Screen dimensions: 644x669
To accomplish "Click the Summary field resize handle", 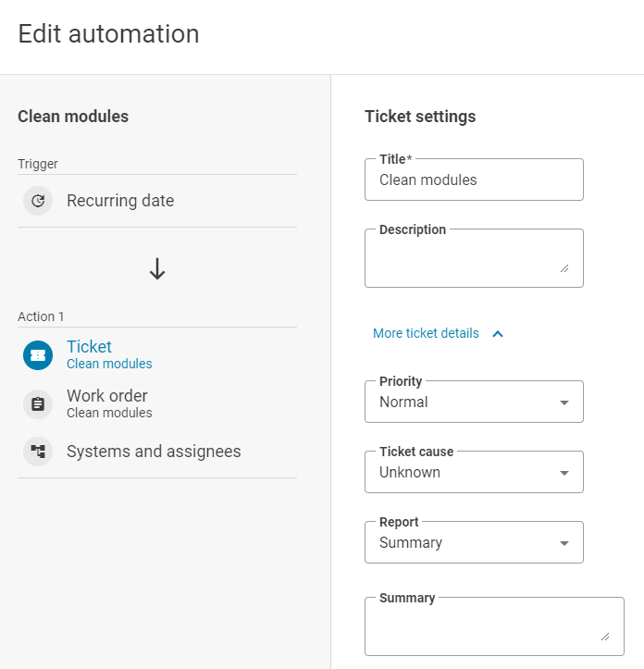I will coord(605,636).
